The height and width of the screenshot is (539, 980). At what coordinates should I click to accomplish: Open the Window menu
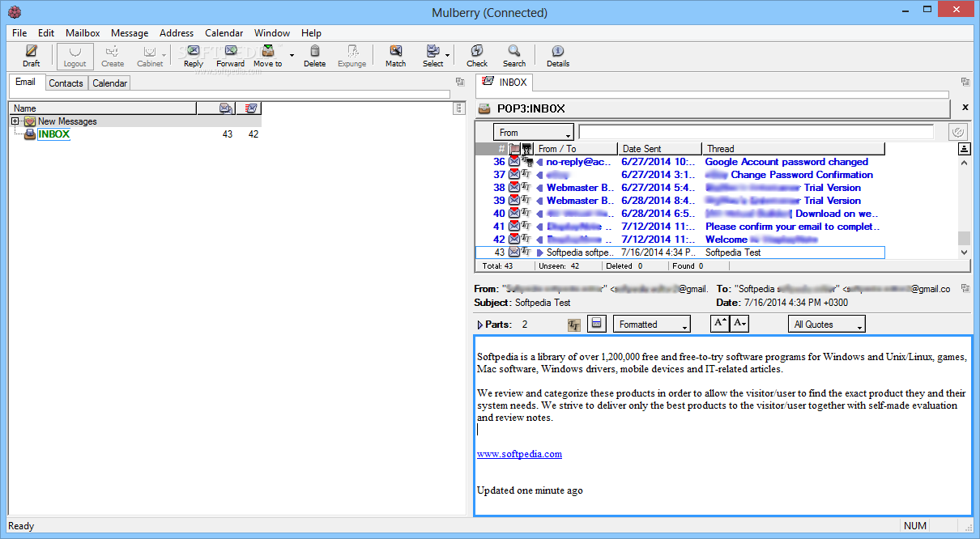(x=272, y=33)
